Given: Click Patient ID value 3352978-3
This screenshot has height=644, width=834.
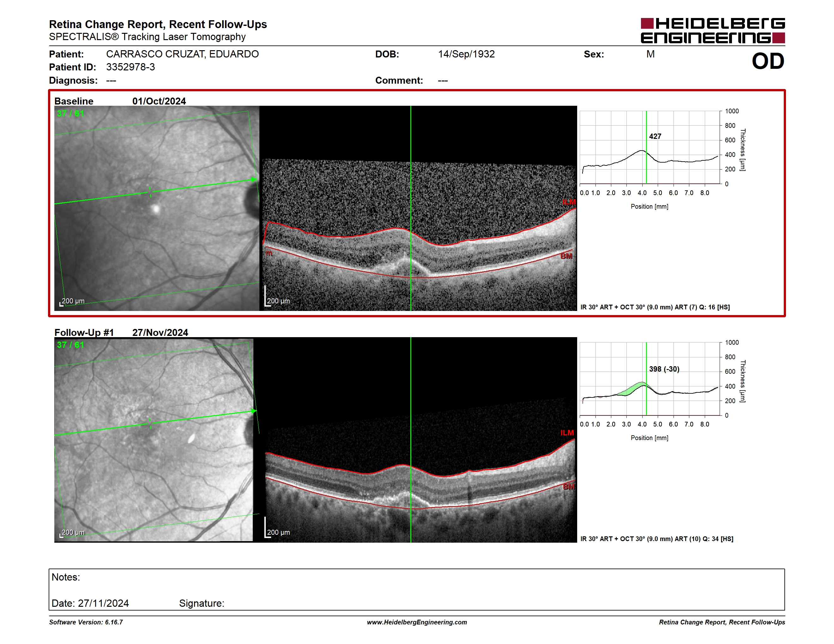Looking at the screenshot, I should 130,67.
